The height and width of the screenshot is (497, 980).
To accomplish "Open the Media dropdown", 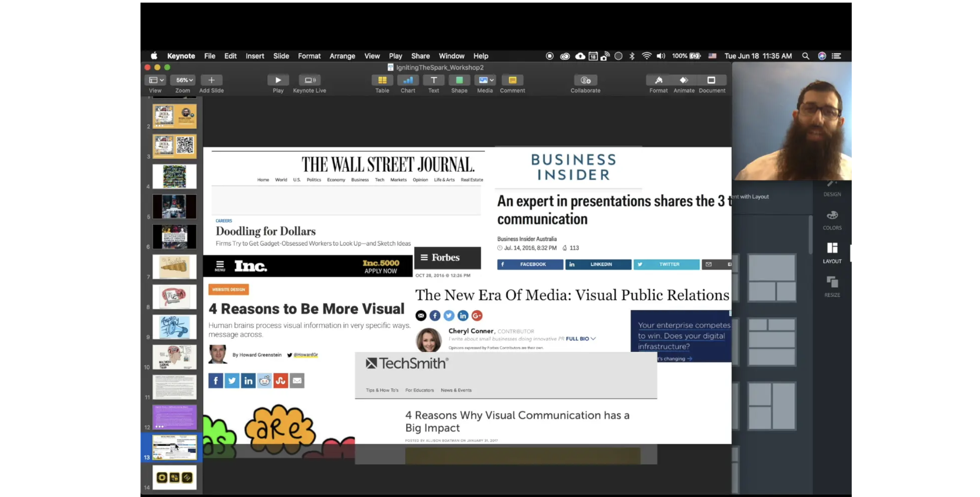I will coord(485,80).
